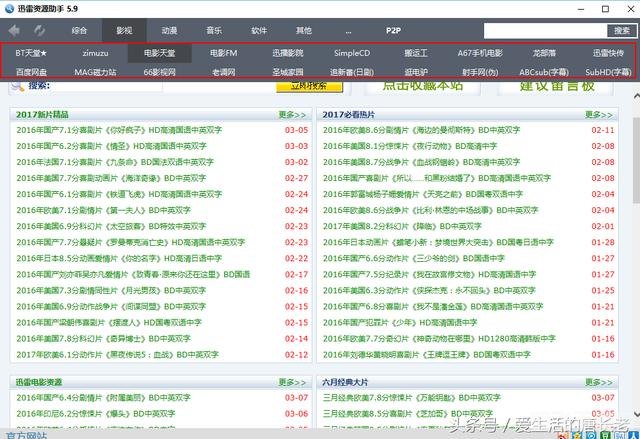Select the 电影FM source

click(223, 53)
